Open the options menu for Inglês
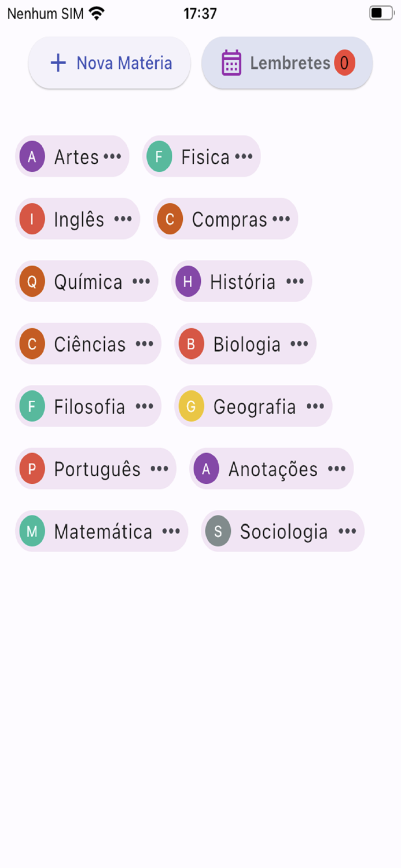This screenshot has width=401, height=868. pyautogui.click(x=123, y=219)
